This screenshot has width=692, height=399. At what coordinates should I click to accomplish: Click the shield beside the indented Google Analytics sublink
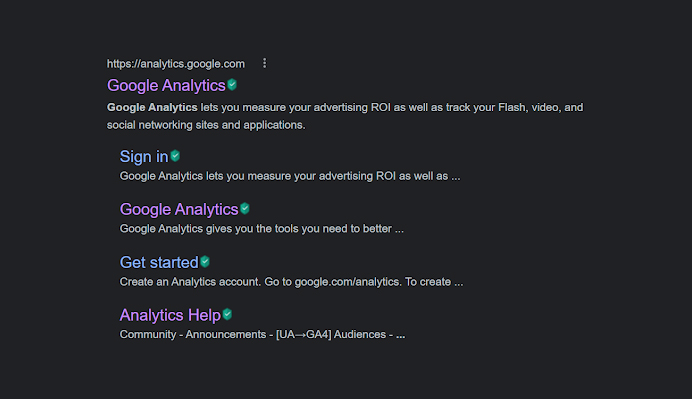coord(245,209)
